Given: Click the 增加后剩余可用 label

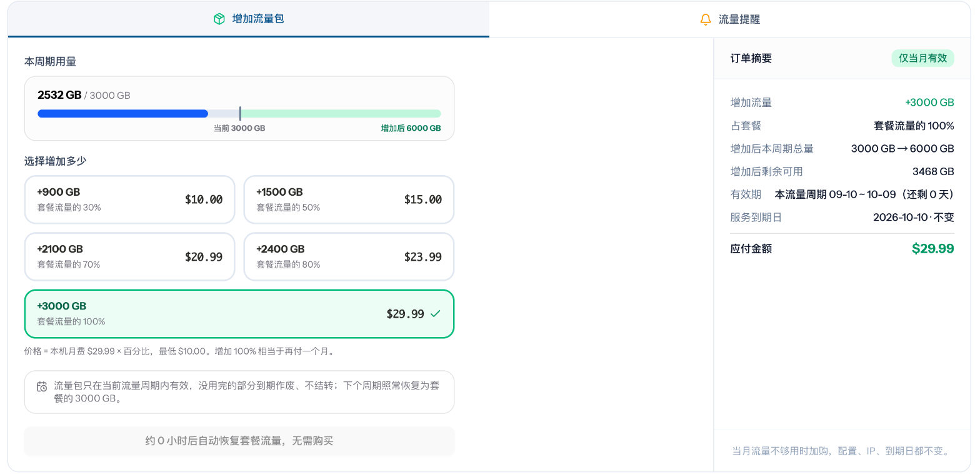Looking at the screenshot, I should click(x=767, y=171).
